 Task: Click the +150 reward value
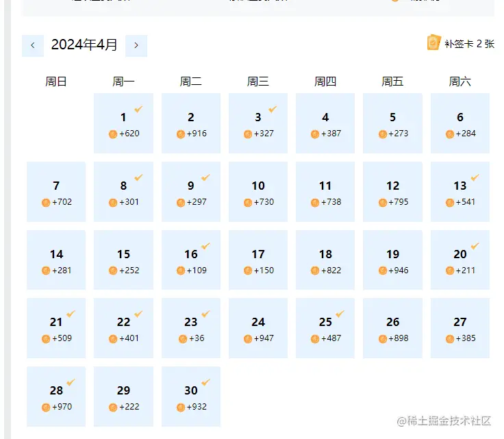pyautogui.click(x=264, y=271)
